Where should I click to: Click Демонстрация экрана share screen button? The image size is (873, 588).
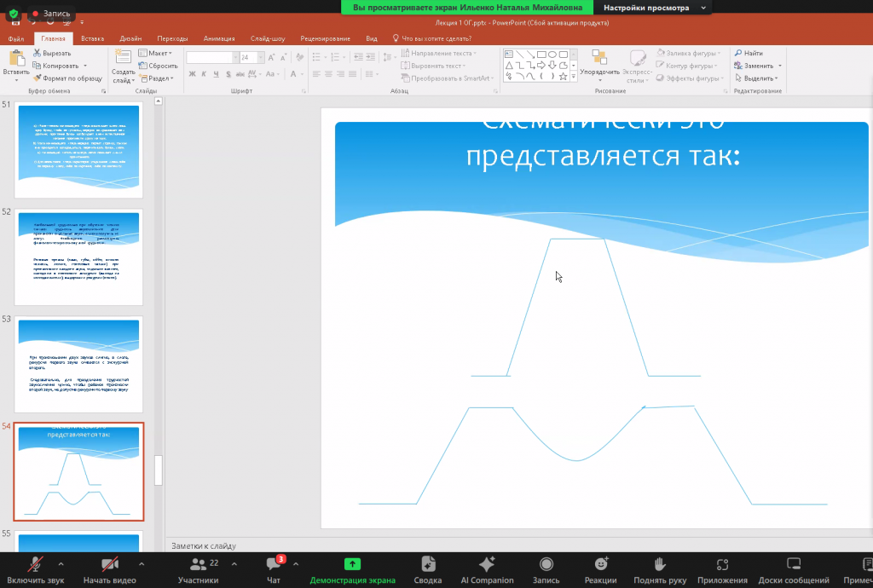click(x=352, y=570)
